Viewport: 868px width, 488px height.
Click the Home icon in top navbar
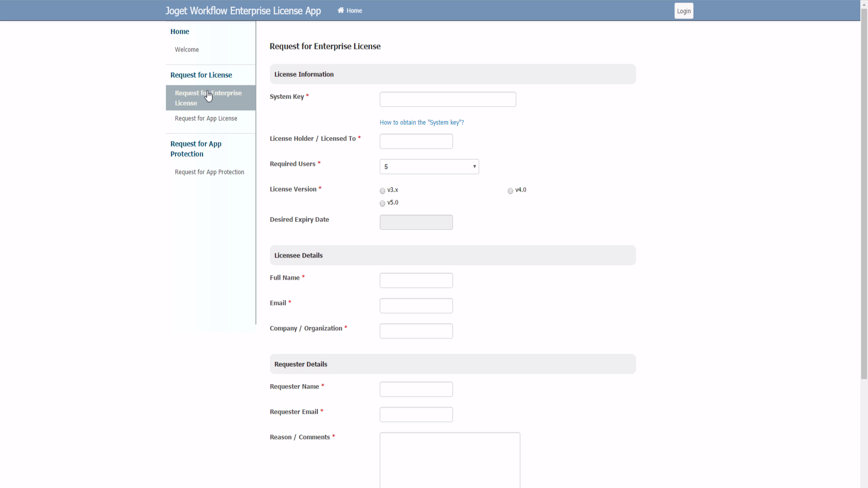[x=341, y=10]
